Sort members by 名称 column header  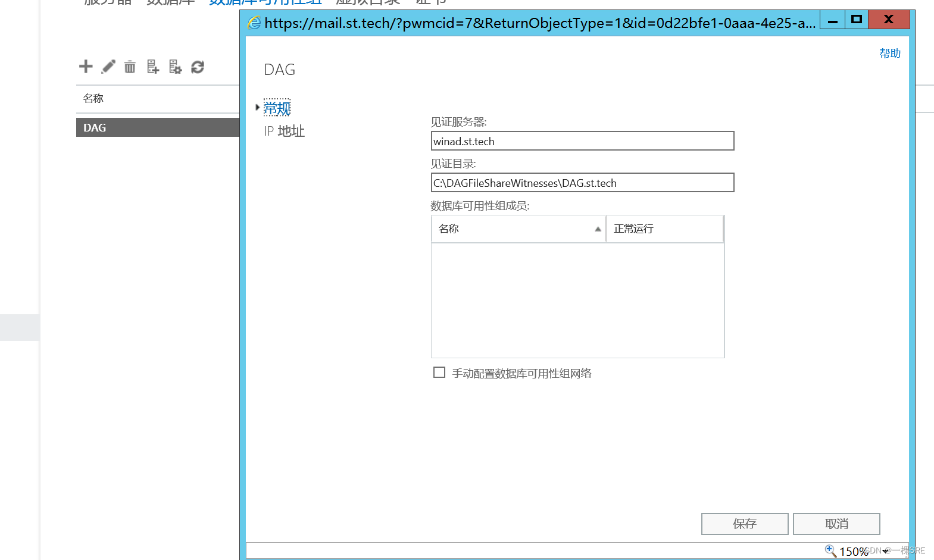point(518,229)
